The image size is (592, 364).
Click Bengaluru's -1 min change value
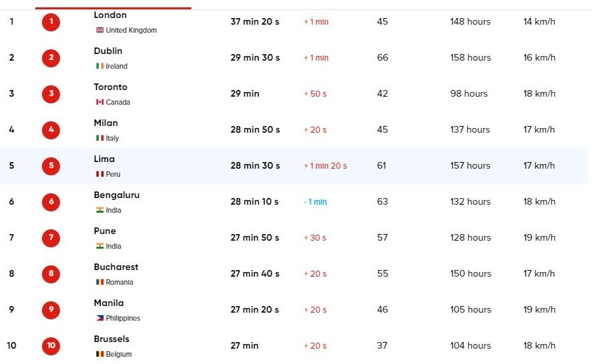315,202
